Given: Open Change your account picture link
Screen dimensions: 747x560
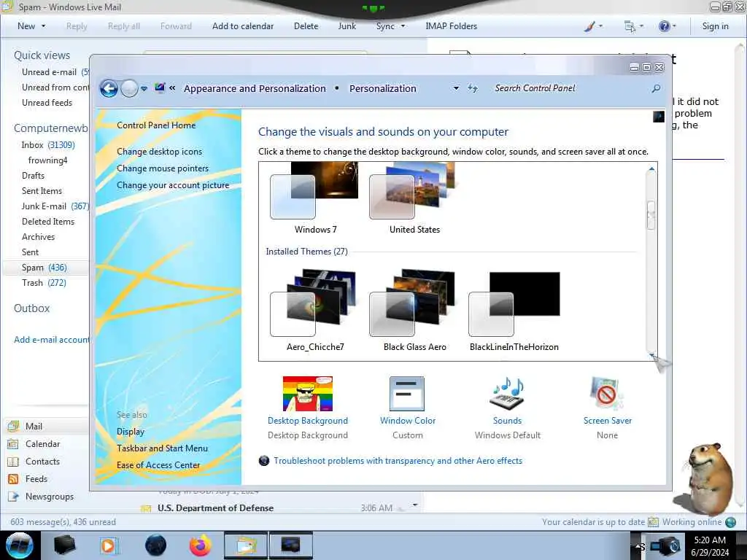Looking at the screenshot, I should 173,185.
